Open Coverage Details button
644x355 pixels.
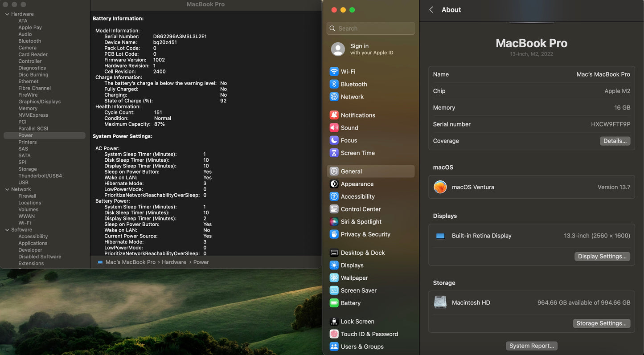tap(615, 141)
